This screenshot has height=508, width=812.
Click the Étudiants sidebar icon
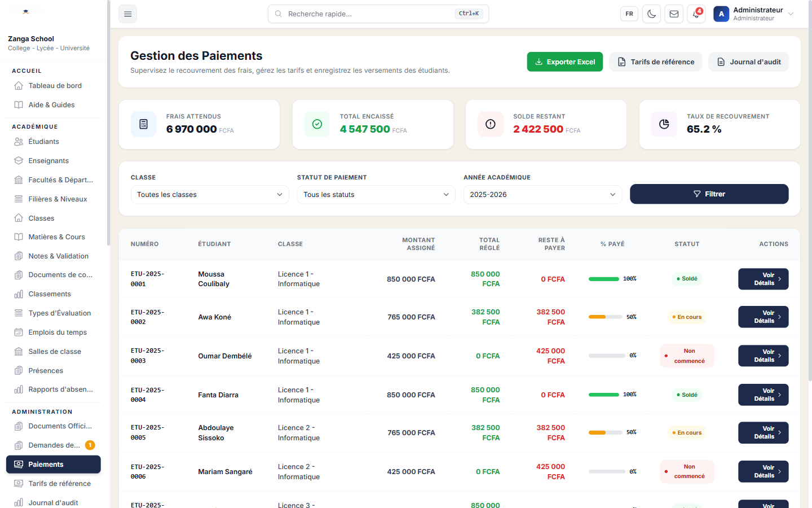pos(19,142)
